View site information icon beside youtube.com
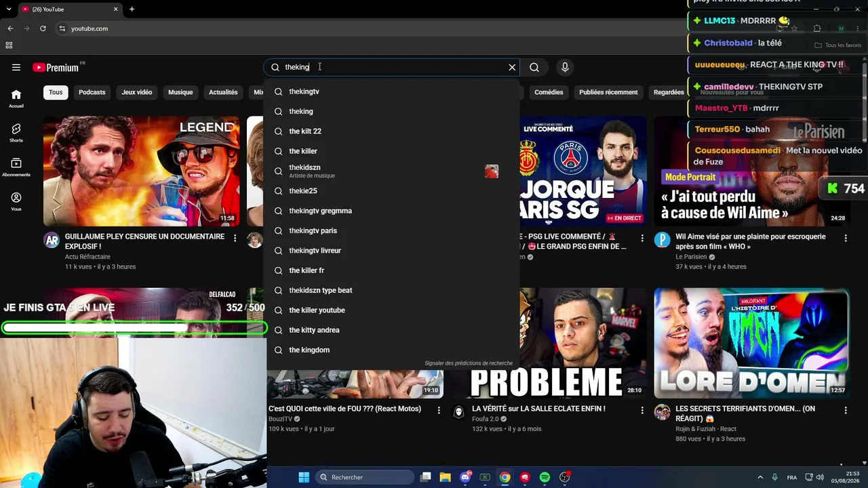 point(62,28)
